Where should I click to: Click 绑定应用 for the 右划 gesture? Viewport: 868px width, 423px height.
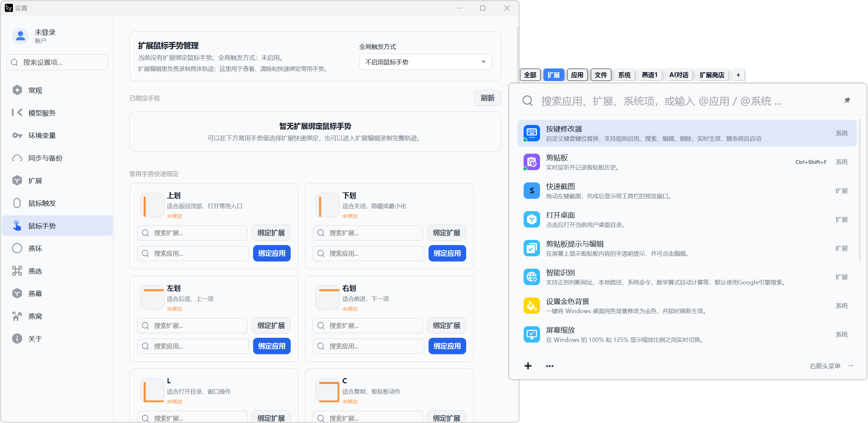click(447, 346)
